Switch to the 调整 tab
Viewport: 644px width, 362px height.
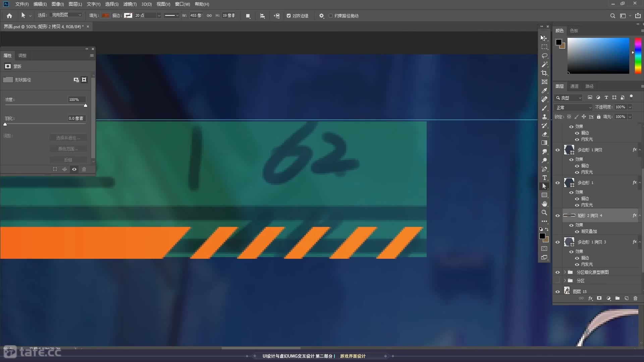click(x=22, y=55)
